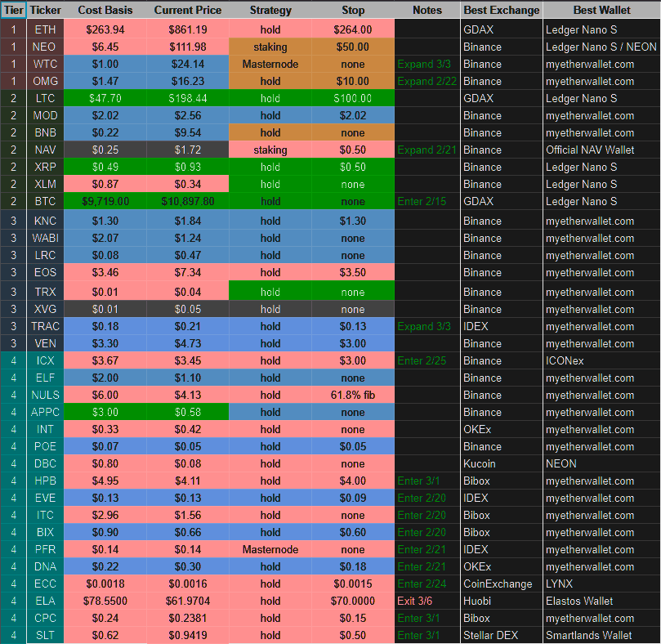Click LTC cost basis $47.70
This screenshot has width=661, height=644.
click(x=105, y=98)
